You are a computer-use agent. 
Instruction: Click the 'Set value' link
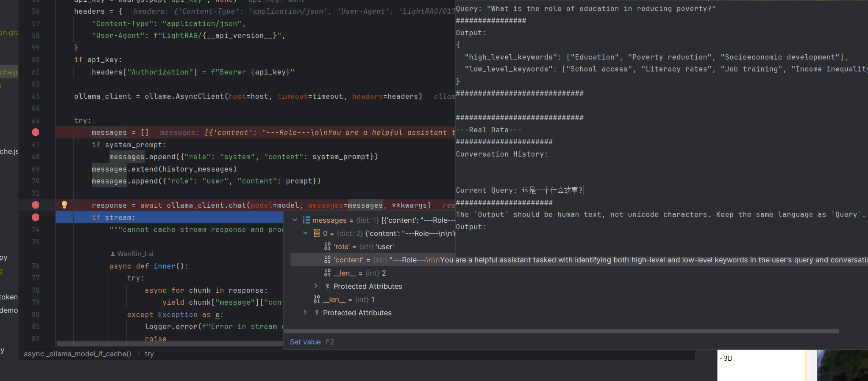point(305,342)
